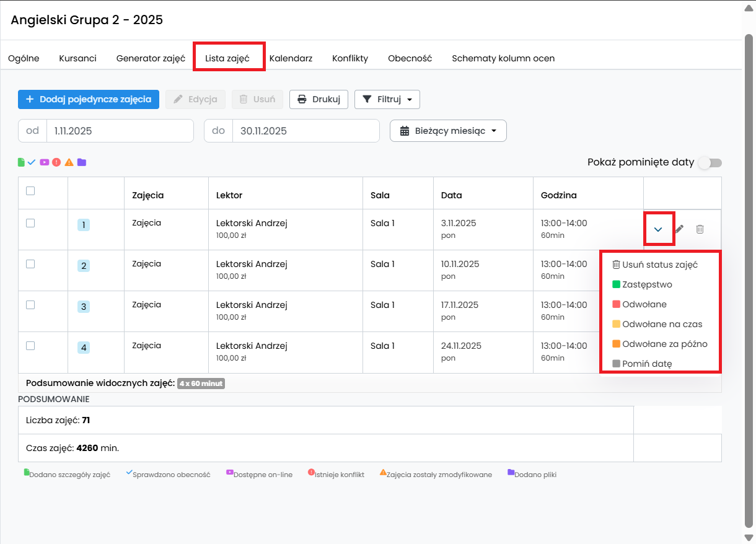Click the blue checkmark attendance icon
Viewport: 756px width, 544px height.
tap(32, 162)
